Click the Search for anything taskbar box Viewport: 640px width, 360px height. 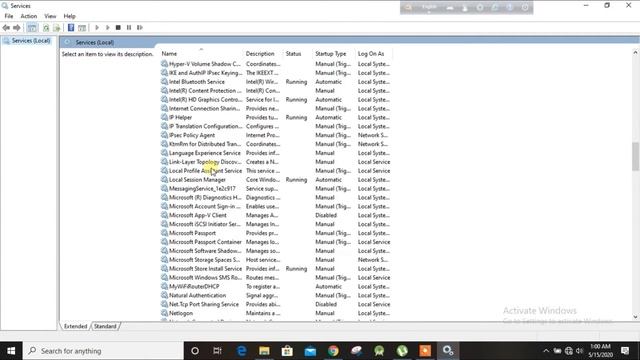coord(103,351)
